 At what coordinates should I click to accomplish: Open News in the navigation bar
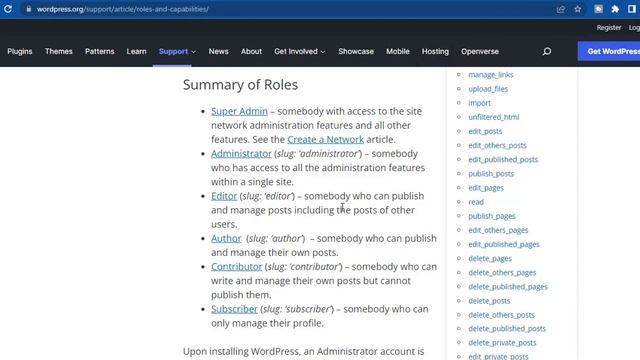(x=218, y=51)
